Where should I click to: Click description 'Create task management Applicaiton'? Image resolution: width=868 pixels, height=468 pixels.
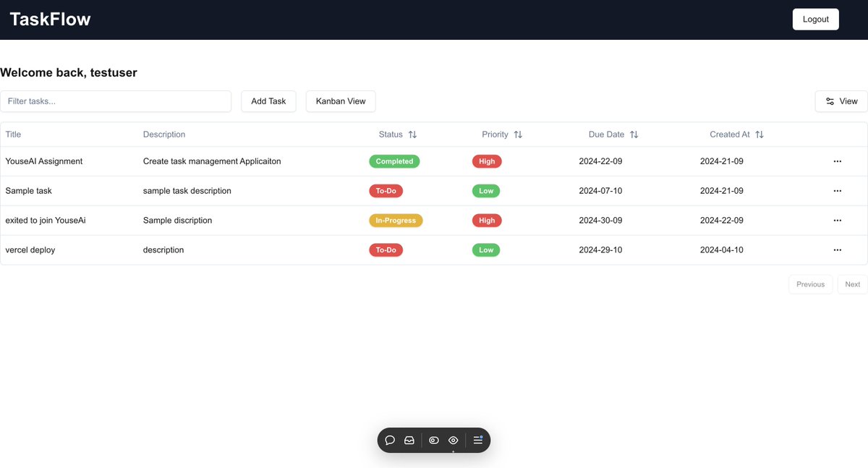212,161
